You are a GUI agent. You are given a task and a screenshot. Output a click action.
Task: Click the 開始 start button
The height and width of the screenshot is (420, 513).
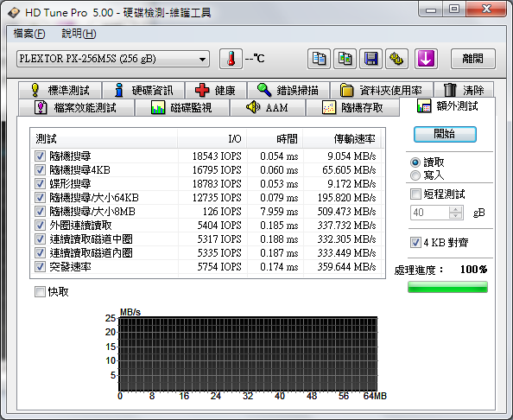coord(445,134)
